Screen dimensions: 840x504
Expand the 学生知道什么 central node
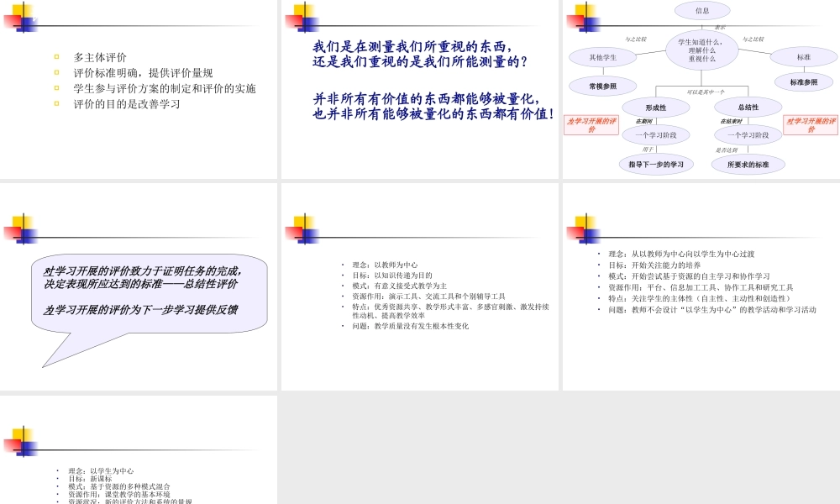click(x=702, y=50)
